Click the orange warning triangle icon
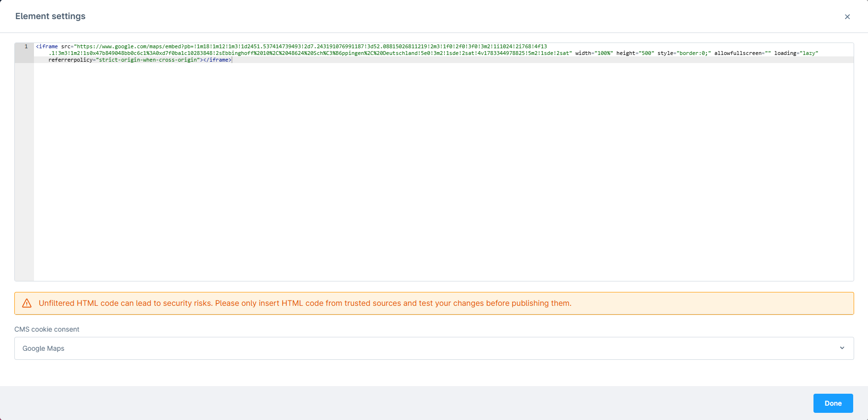The width and height of the screenshot is (868, 420). tap(27, 303)
